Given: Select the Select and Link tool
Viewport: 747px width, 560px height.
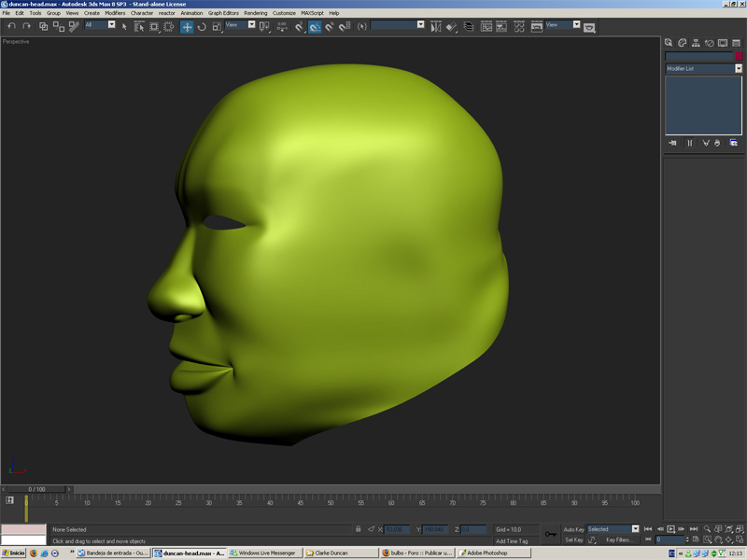Looking at the screenshot, I should [43, 27].
